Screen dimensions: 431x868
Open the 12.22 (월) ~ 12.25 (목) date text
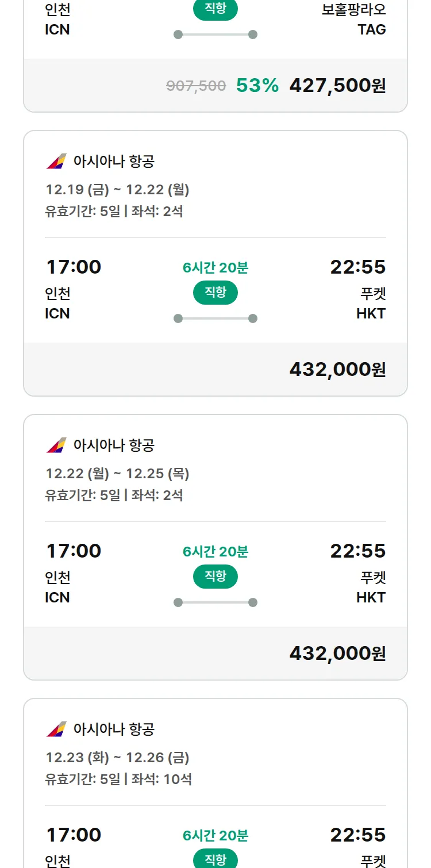tap(117, 473)
